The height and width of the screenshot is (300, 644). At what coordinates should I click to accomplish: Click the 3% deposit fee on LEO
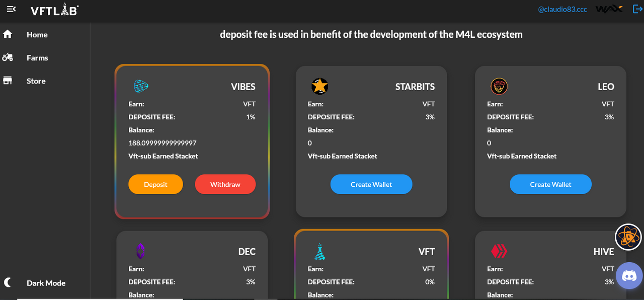point(609,117)
